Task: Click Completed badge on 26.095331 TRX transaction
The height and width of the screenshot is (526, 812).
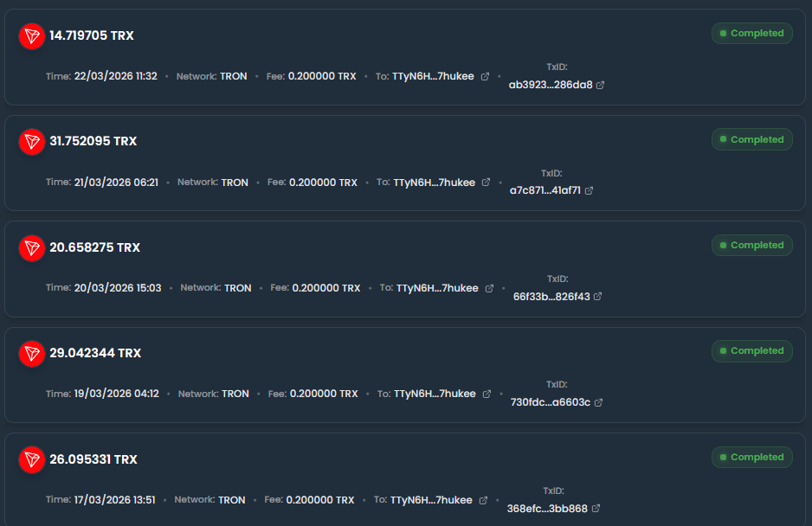Action: pyautogui.click(x=751, y=457)
